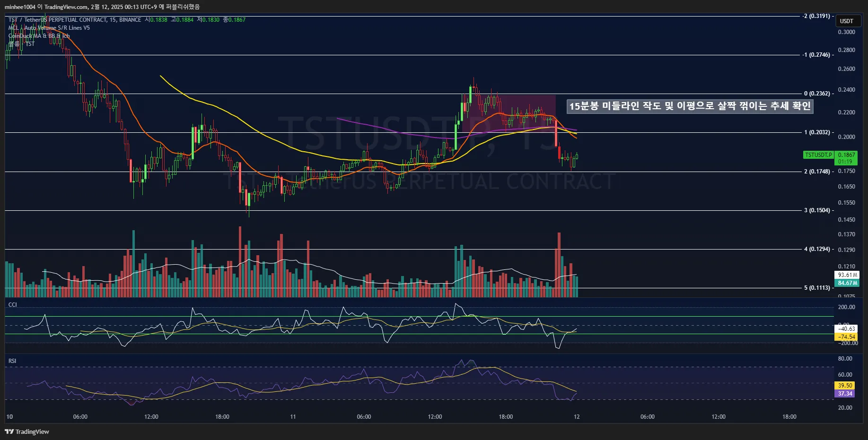Open the USDT currency selector

click(x=847, y=21)
